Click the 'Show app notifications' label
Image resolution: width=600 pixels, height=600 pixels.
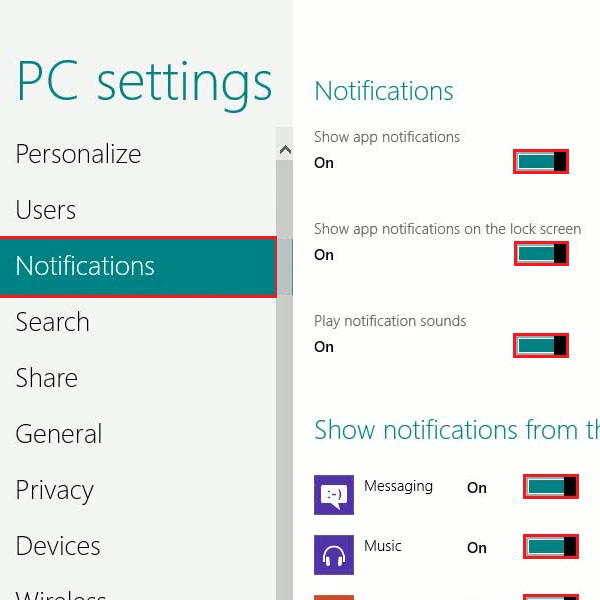[387, 137]
